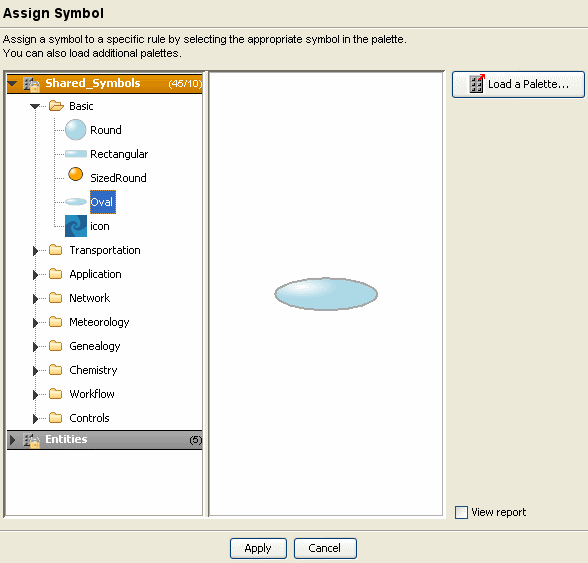Expand the Network folder arrow
The image size is (588, 563).
[36, 299]
